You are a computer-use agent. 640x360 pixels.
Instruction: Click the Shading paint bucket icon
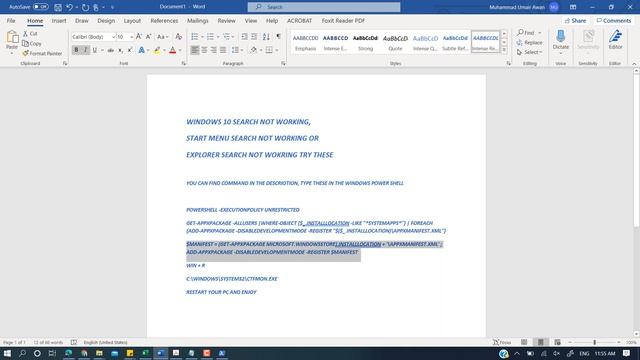[x=253, y=50]
